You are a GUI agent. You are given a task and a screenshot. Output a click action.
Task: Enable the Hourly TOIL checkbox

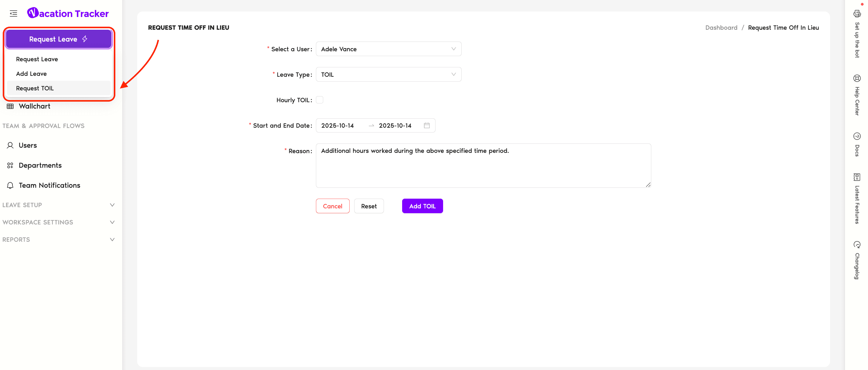point(320,100)
